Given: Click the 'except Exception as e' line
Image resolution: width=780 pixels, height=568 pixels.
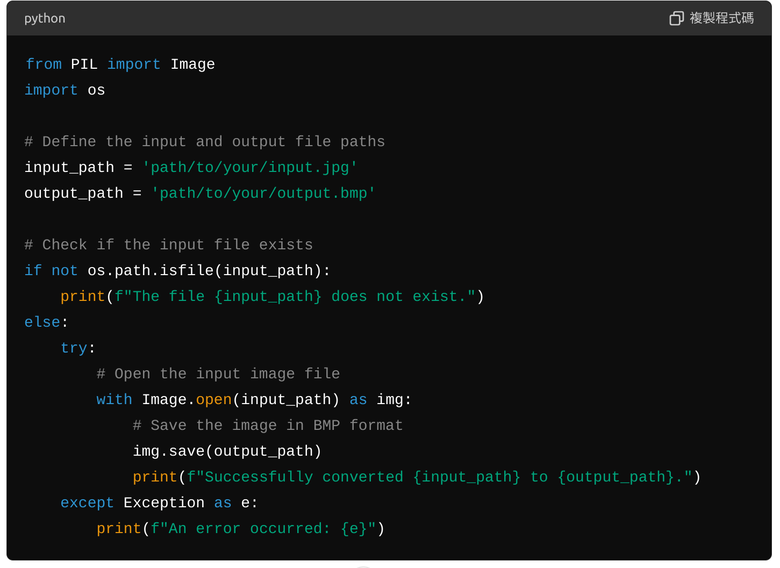Looking at the screenshot, I should (x=159, y=503).
